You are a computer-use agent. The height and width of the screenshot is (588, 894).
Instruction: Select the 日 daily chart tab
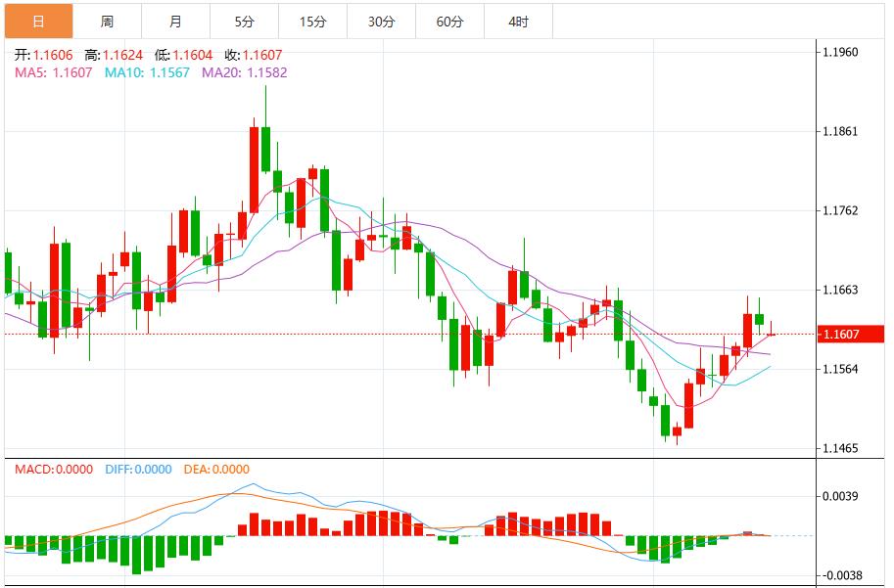[38, 22]
